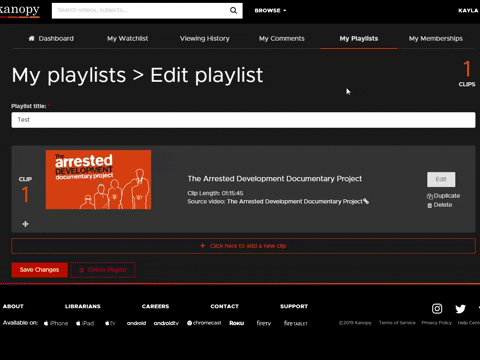This screenshot has height=360, width=480.
Task: Open Kanopy Instagram page icon
Action: [437, 309]
